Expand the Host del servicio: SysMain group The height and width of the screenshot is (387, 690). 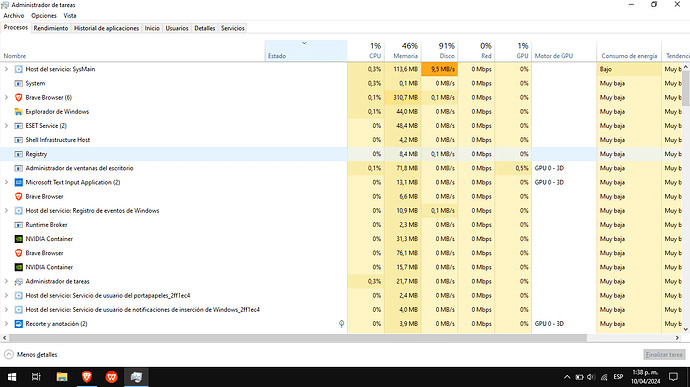click(6, 69)
